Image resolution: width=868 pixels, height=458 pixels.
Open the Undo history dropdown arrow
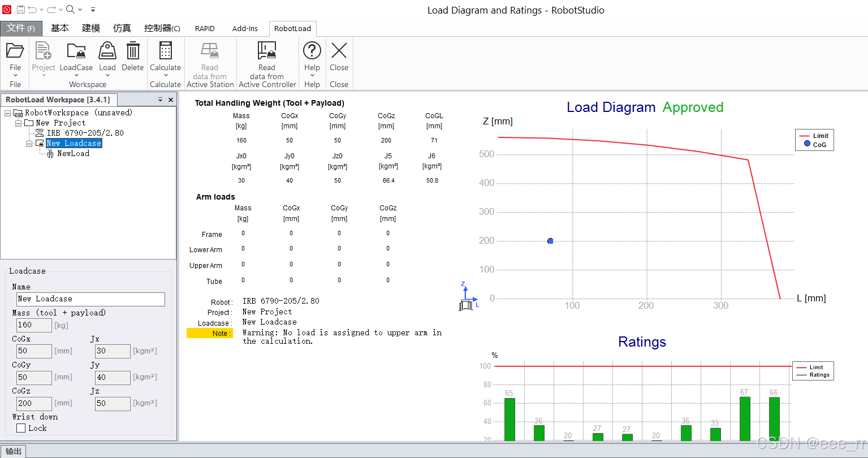[42, 10]
